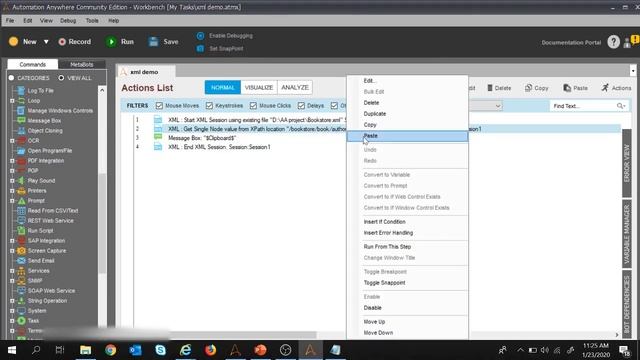Open the Tools menu
Viewport: 640px width, 360px height.
92,20
